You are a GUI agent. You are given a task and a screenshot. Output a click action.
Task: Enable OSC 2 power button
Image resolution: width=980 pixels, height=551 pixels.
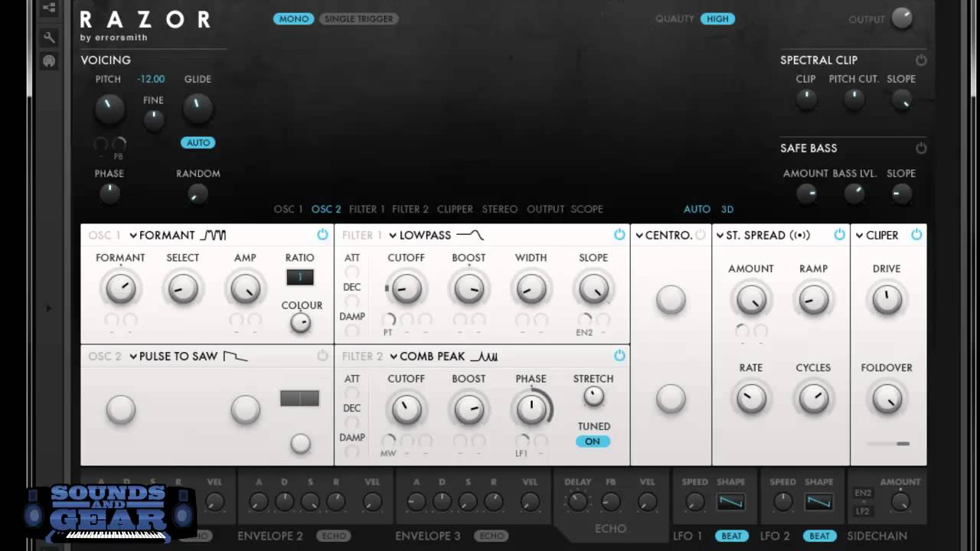click(322, 356)
